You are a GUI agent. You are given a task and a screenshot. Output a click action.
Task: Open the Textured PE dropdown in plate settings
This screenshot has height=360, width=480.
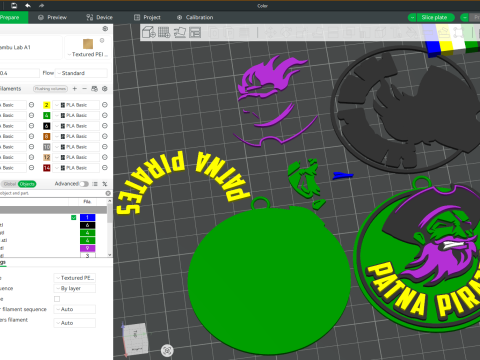click(75, 278)
